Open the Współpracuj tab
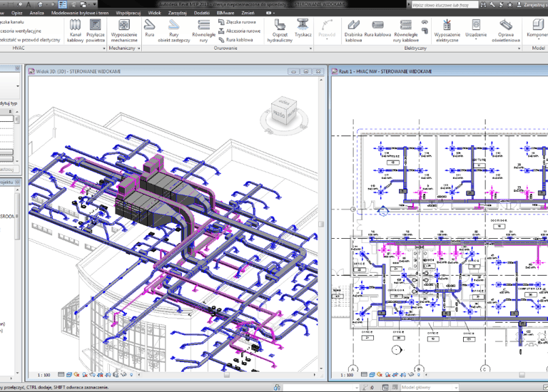548x392 pixels. 128,13
